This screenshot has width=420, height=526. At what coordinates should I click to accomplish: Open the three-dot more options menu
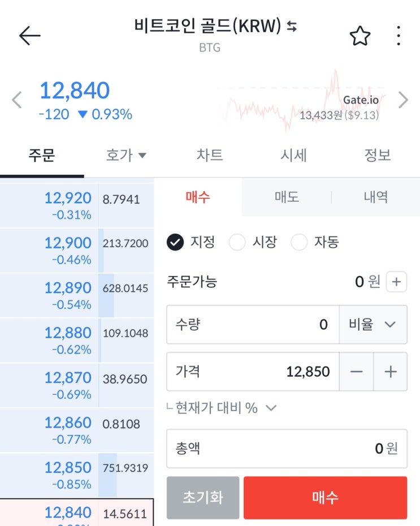click(x=399, y=36)
